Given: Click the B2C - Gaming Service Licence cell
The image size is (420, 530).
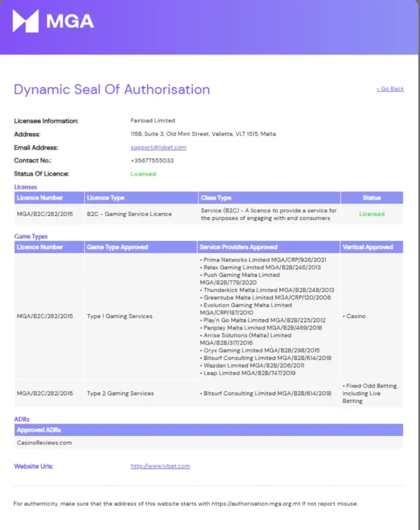Looking at the screenshot, I should pyautogui.click(x=129, y=214).
